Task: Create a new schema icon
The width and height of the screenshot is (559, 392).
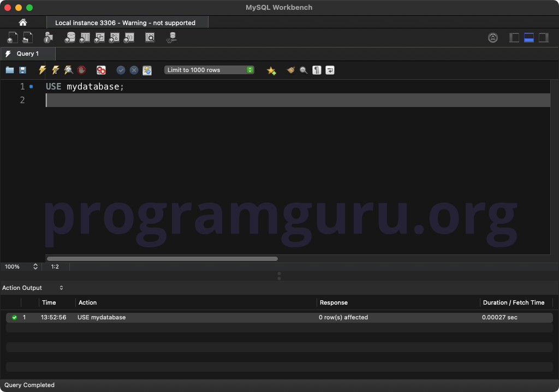Action: pyautogui.click(x=70, y=38)
